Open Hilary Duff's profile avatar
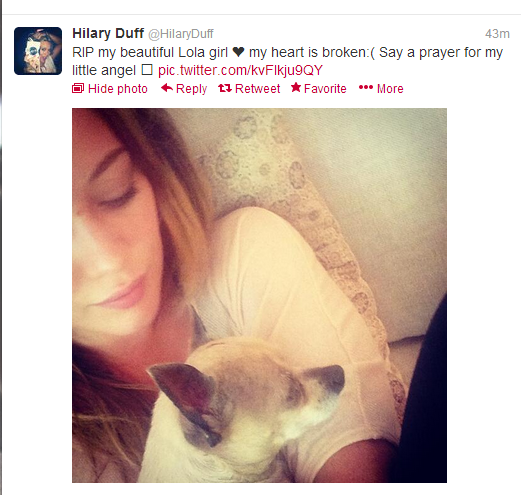The width and height of the screenshot is (521, 495). click(x=38, y=51)
